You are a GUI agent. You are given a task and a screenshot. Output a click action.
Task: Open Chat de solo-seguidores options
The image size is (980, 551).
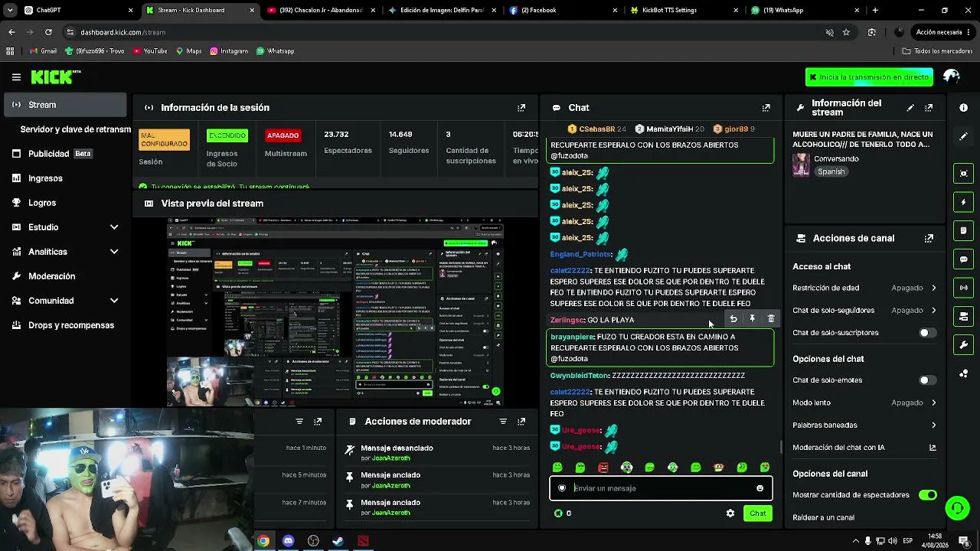[x=864, y=311]
